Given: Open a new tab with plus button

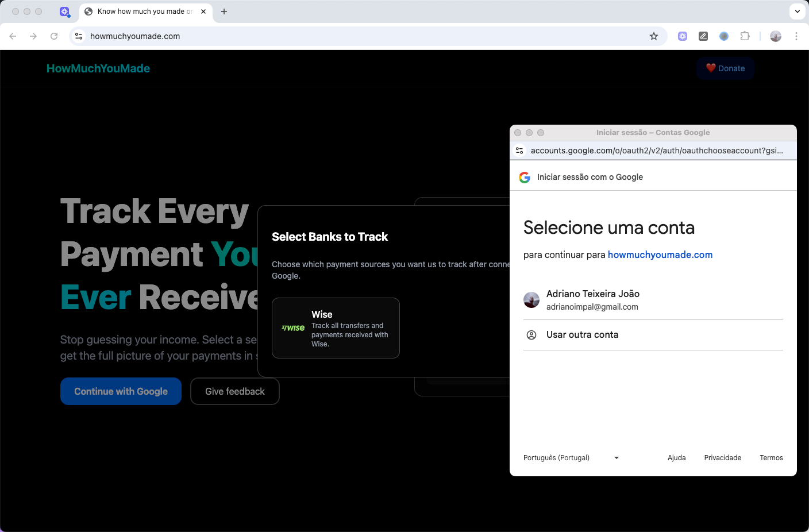Looking at the screenshot, I should coord(224,11).
